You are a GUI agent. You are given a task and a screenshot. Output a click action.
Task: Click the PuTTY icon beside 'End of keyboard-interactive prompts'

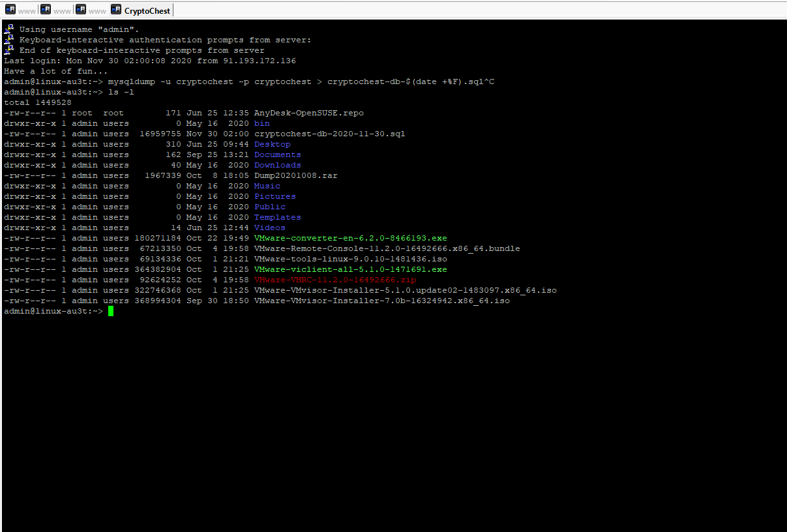(x=8, y=50)
